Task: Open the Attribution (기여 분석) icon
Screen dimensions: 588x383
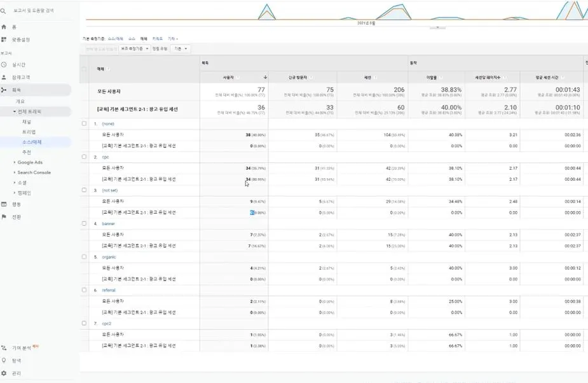Action: click(4, 348)
